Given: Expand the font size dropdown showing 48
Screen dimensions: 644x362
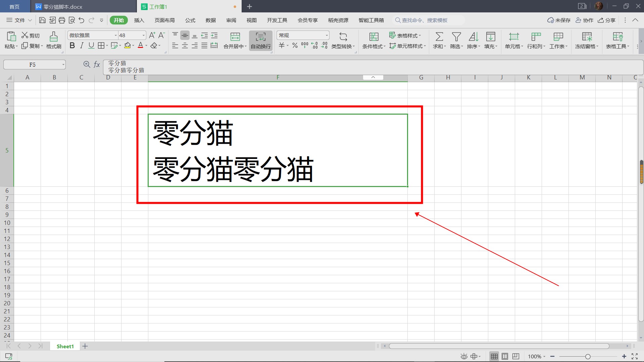Looking at the screenshot, I should point(144,36).
